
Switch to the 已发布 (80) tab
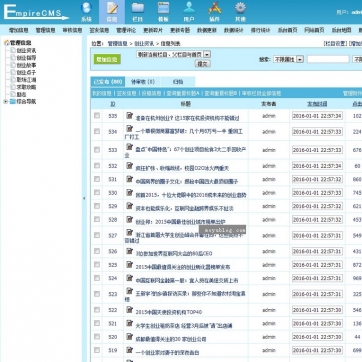click(x=107, y=82)
